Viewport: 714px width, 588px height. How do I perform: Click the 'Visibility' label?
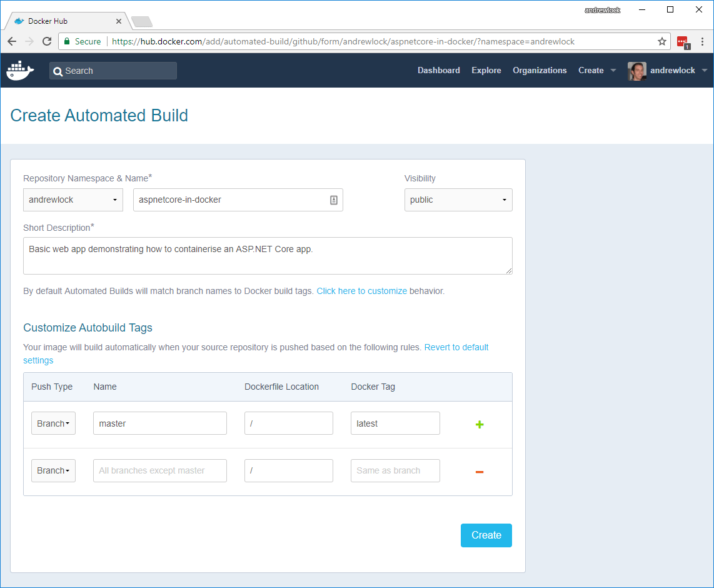pos(420,178)
